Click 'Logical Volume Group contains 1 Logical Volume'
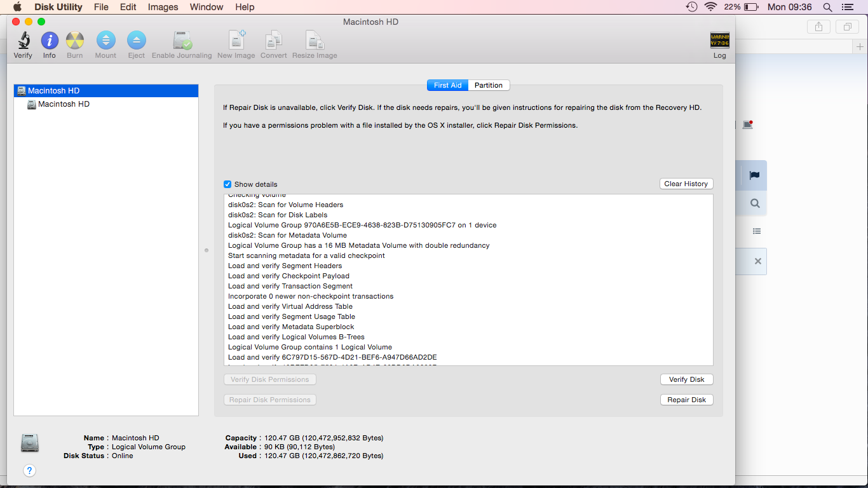 tap(310, 347)
